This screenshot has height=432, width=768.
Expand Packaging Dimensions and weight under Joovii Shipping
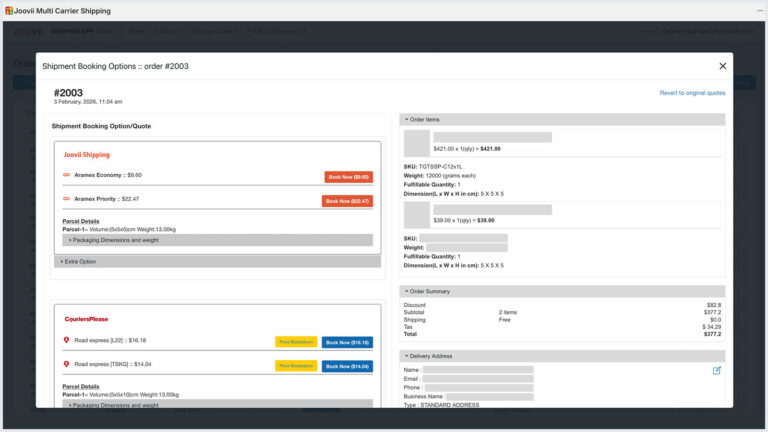(x=113, y=240)
